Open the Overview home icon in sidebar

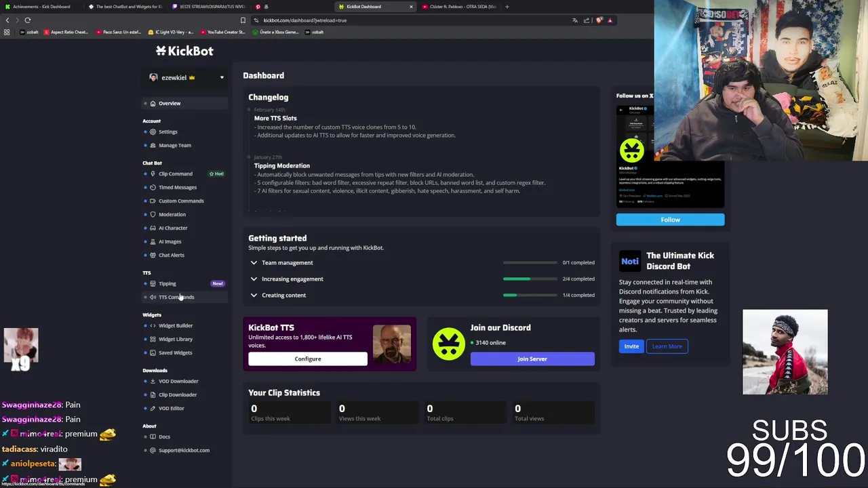click(153, 104)
